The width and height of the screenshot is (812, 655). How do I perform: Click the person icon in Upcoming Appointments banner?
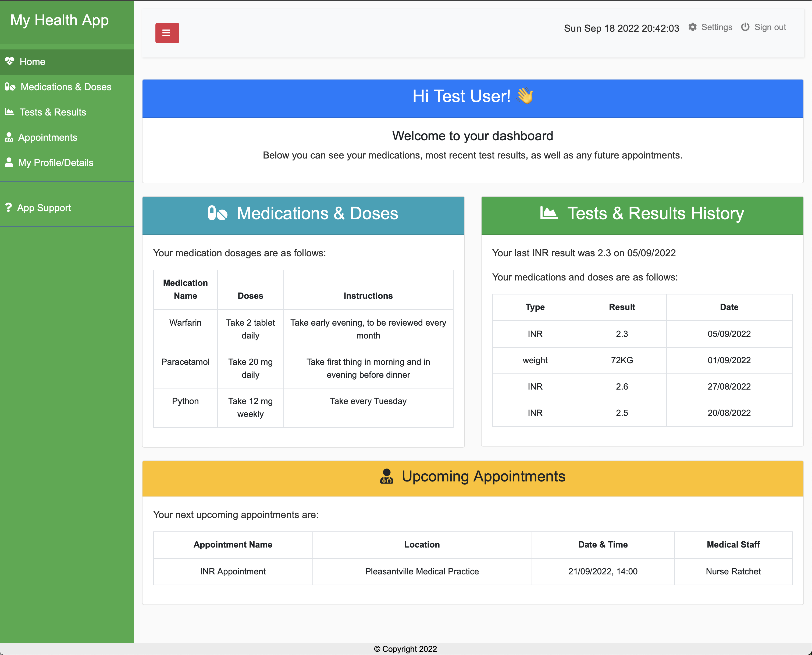387,476
